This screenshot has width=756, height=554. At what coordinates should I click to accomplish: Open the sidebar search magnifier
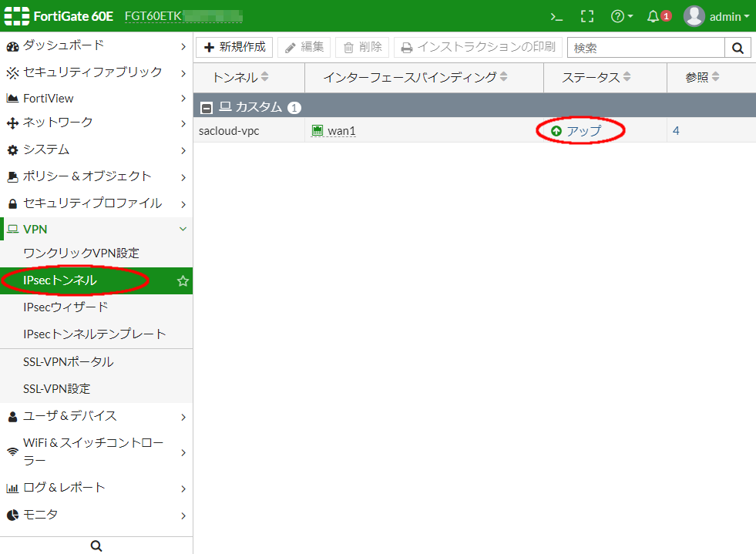coord(96,545)
